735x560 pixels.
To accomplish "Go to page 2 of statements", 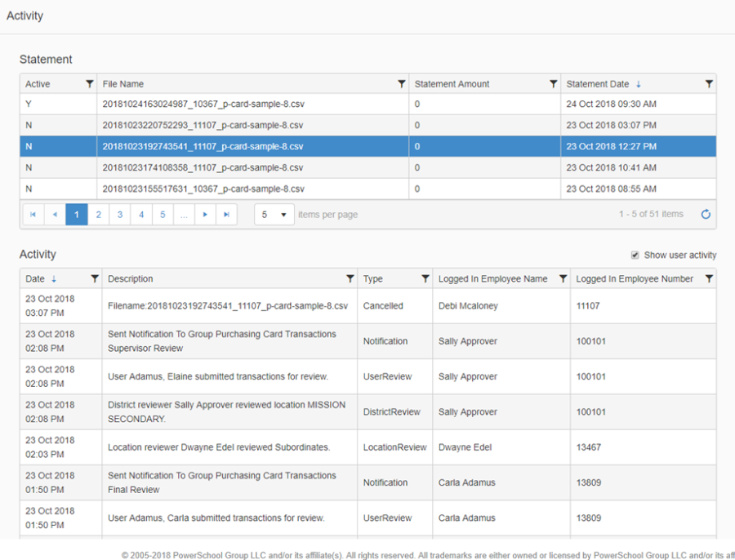I will [98, 215].
